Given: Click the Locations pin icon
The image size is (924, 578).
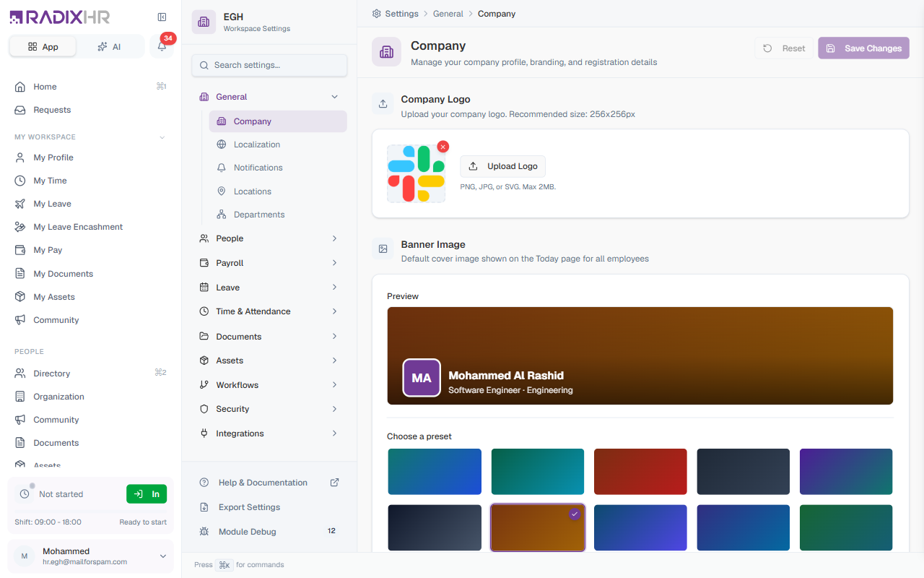Looking at the screenshot, I should pos(222,191).
